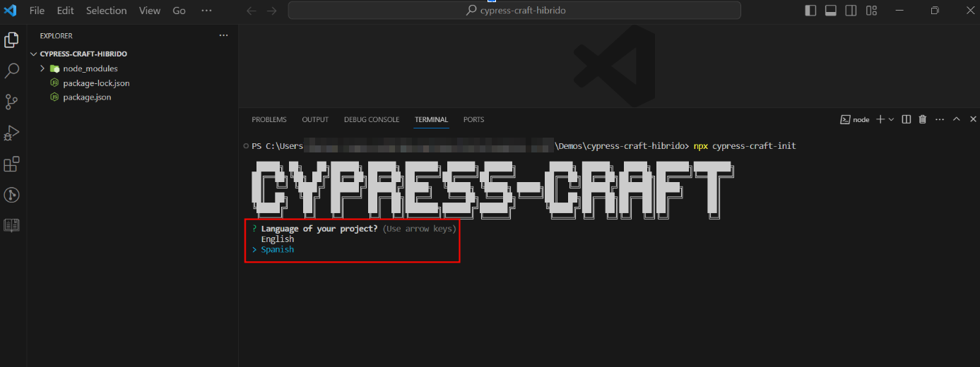This screenshot has width=980, height=367.
Task: Click the VS Code logo icon
Action: click(x=10, y=11)
